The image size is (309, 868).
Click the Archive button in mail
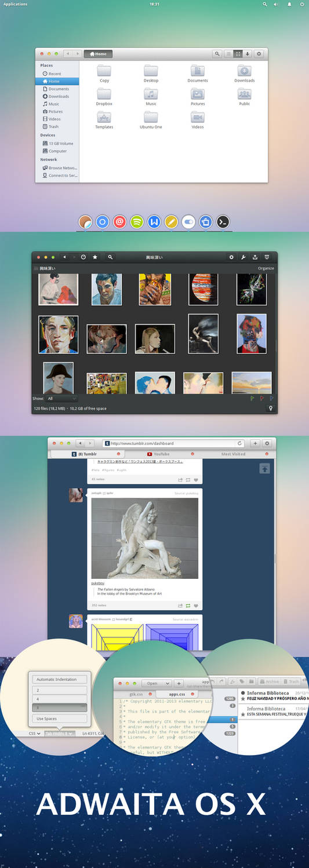270,681
